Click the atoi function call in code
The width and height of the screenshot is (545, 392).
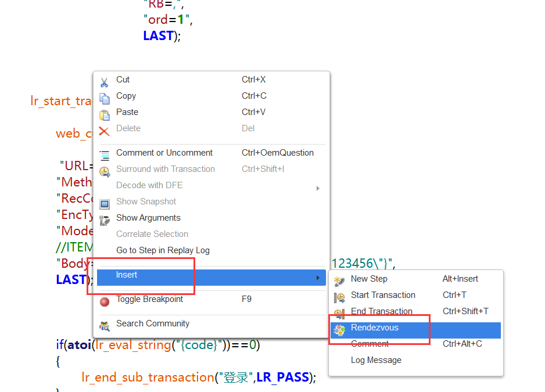coord(79,345)
